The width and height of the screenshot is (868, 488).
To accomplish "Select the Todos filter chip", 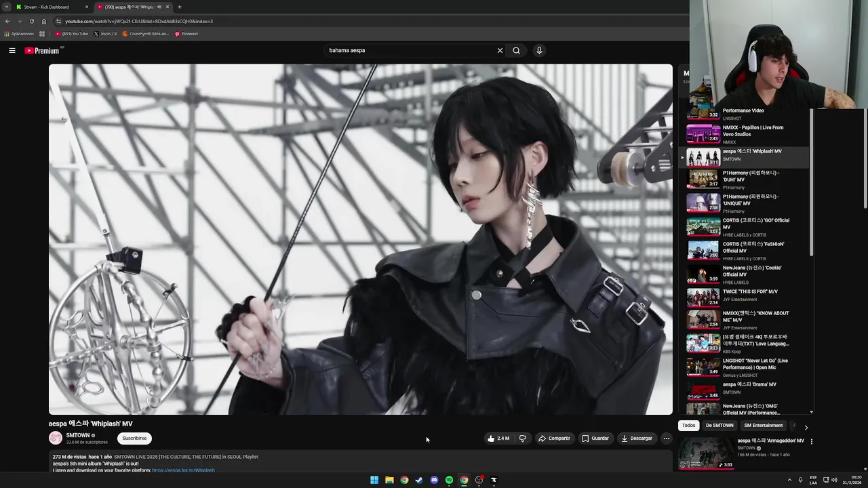I will 688,426.
